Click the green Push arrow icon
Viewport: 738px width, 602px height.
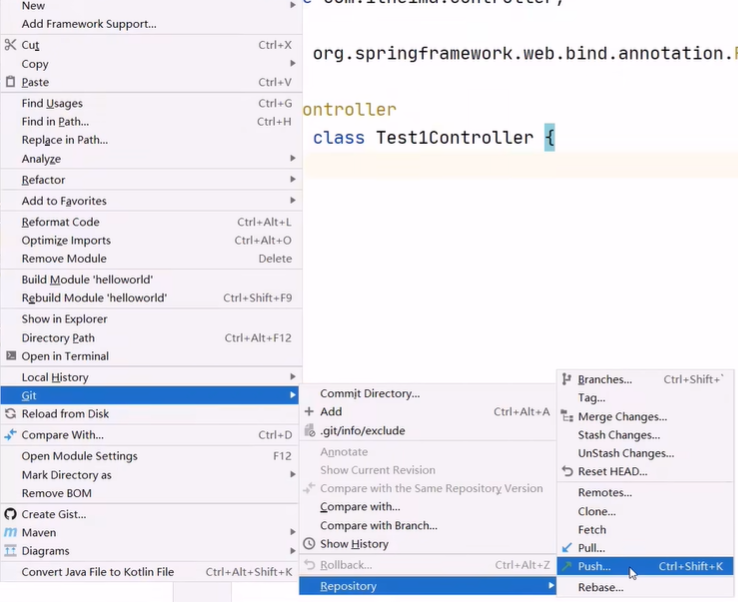point(568,566)
